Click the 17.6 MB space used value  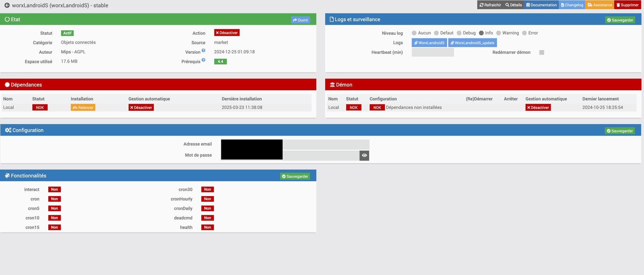pyautogui.click(x=69, y=61)
